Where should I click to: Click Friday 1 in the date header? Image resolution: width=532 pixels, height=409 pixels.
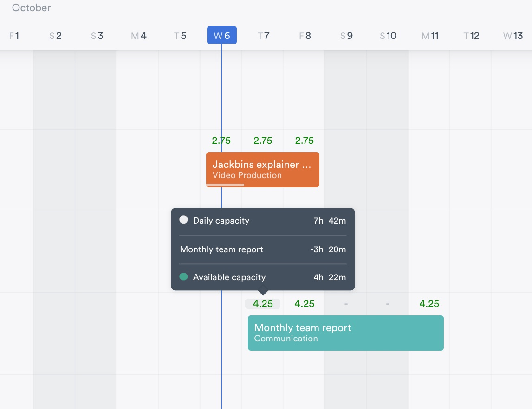pyautogui.click(x=14, y=36)
